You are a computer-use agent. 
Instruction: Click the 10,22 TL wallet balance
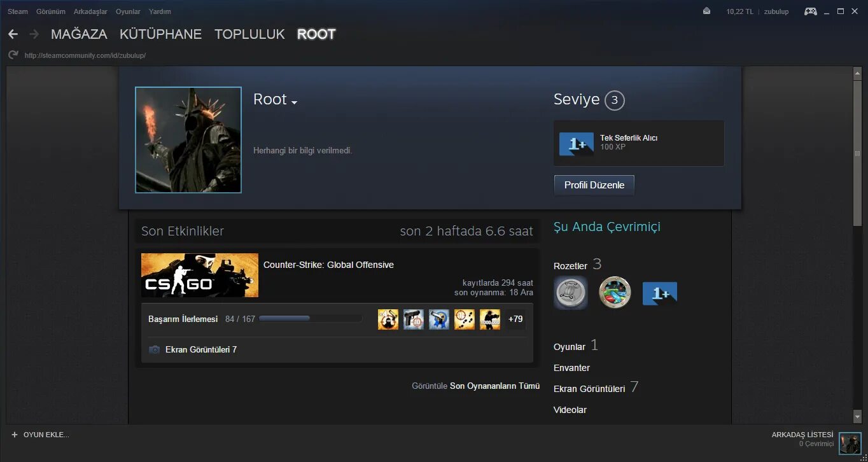pyautogui.click(x=739, y=11)
